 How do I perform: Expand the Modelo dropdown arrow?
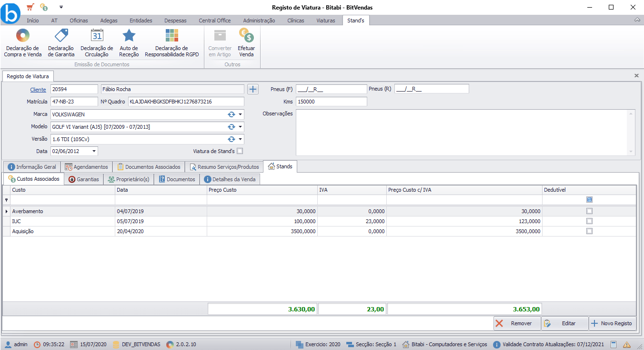(x=241, y=127)
